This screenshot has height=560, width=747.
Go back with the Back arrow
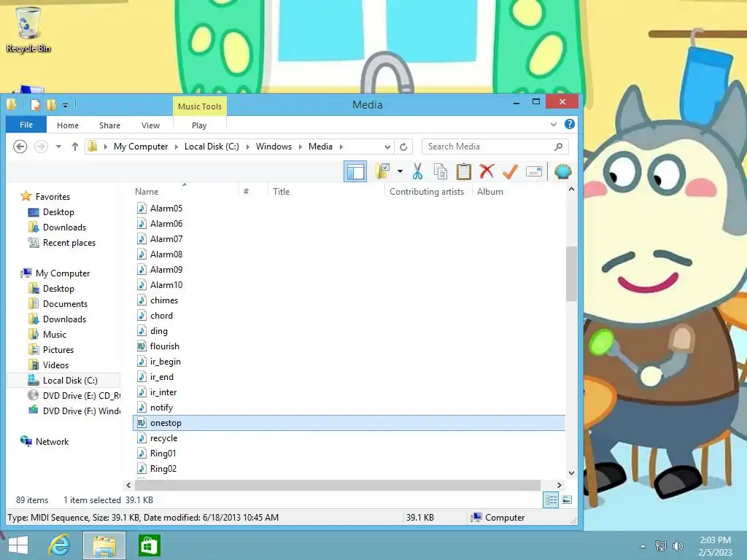(20, 147)
